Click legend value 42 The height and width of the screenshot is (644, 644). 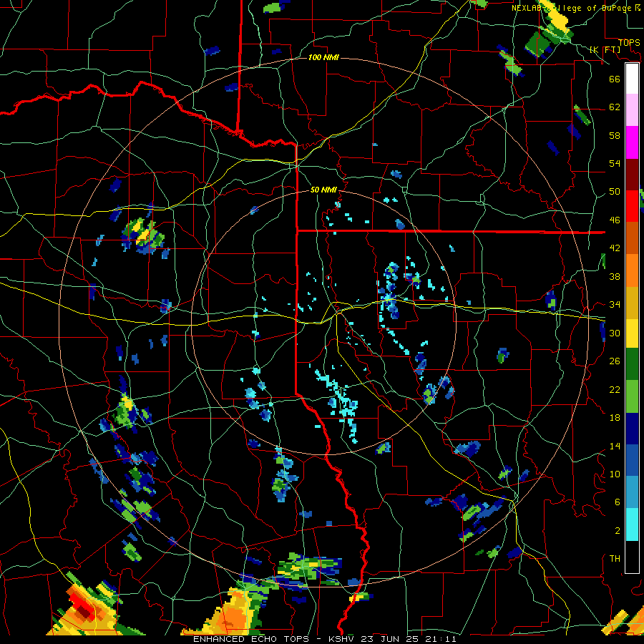click(x=615, y=248)
